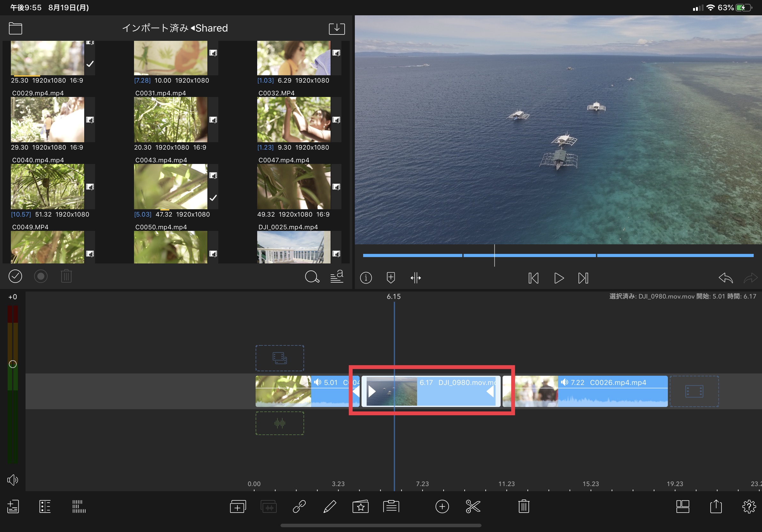
Task: Click the link clips chain icon
Action: (299, 506)
